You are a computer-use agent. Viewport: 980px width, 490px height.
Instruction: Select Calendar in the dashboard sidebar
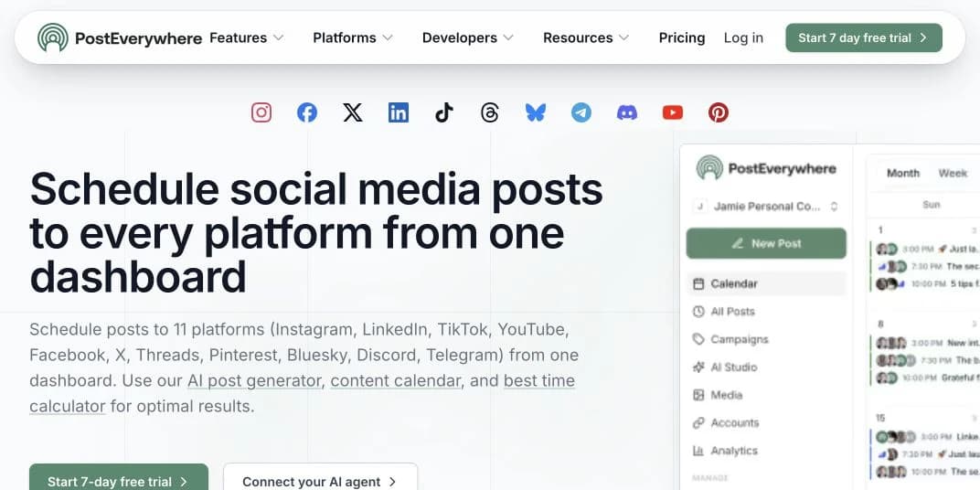pos(766,283)
